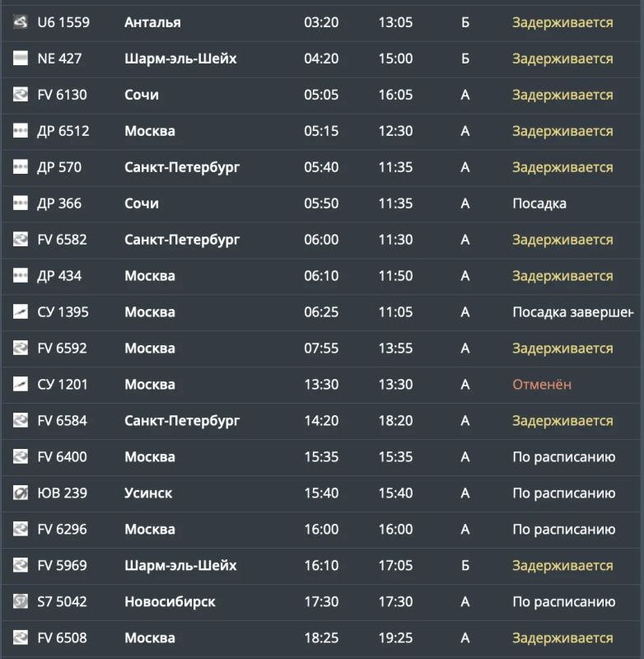Click the S7 logo next to S7 5042

coord(20,601)
